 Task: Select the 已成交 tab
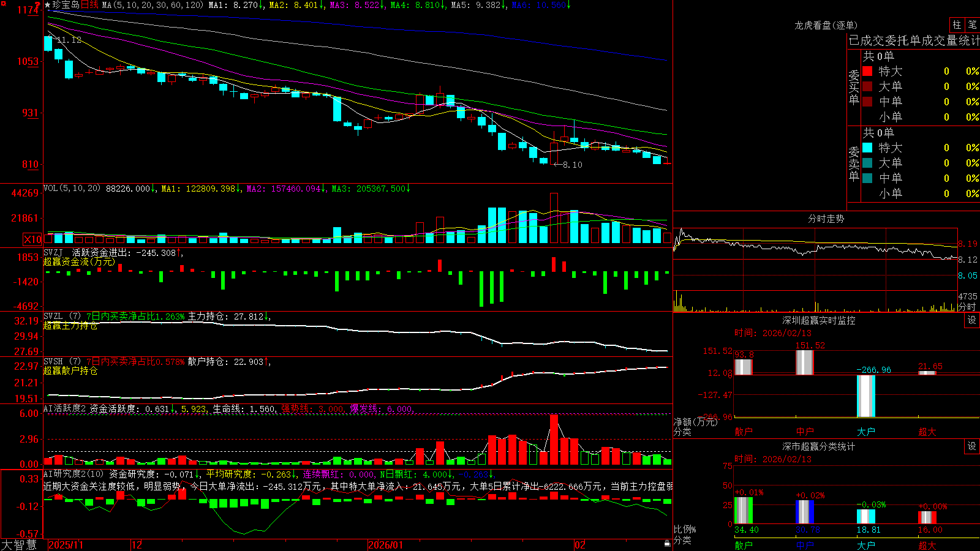click(x=866, y=40)
